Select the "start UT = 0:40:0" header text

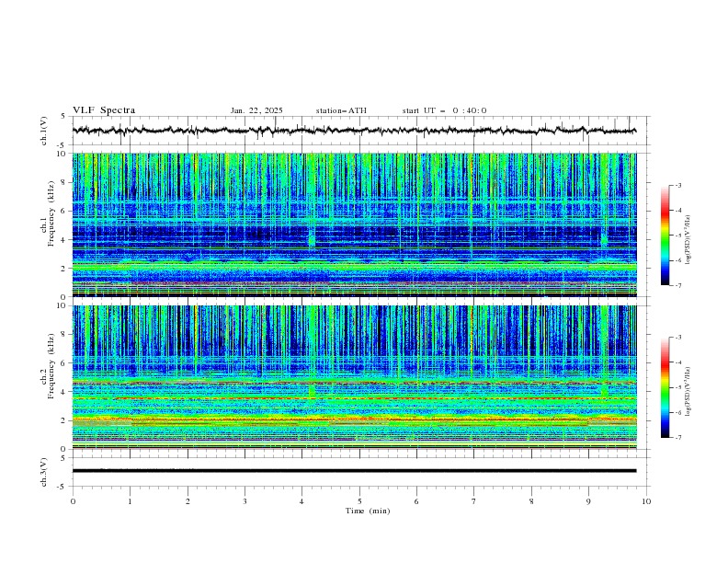click(444, 110)
